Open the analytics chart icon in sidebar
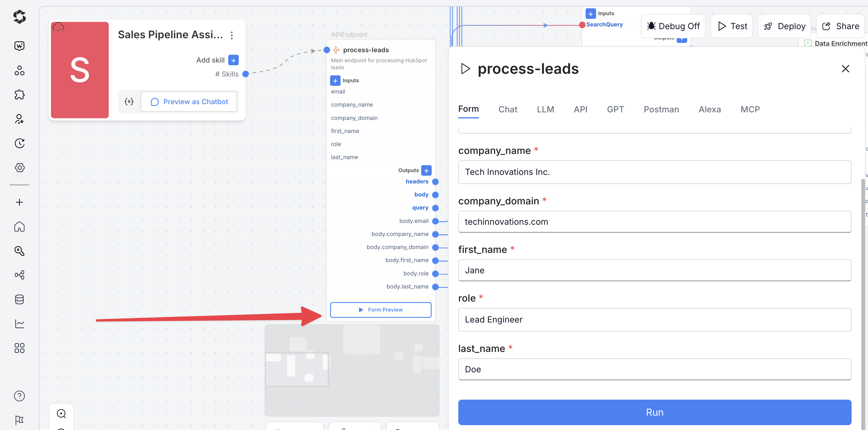Screen dimensions: 868x430 [19, 324]
